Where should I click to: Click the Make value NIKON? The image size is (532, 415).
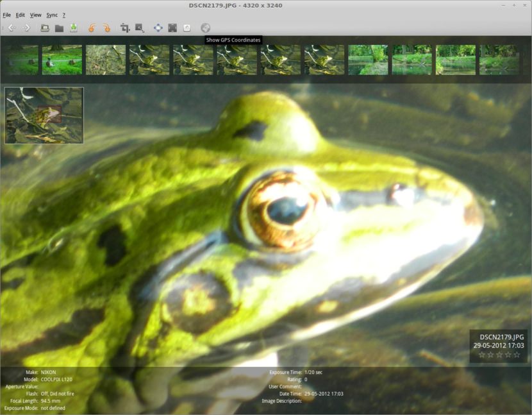coord(49,372)
